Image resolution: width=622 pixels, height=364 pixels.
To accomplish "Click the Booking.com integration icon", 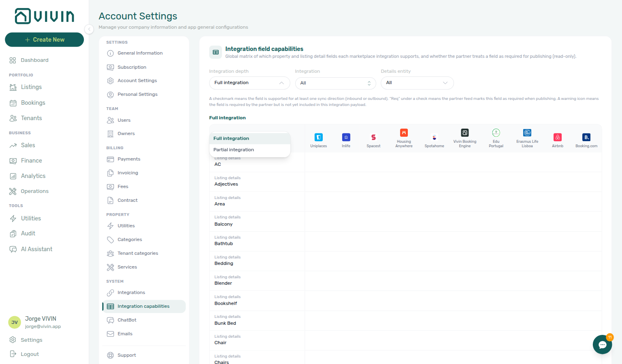I will 586,137.
